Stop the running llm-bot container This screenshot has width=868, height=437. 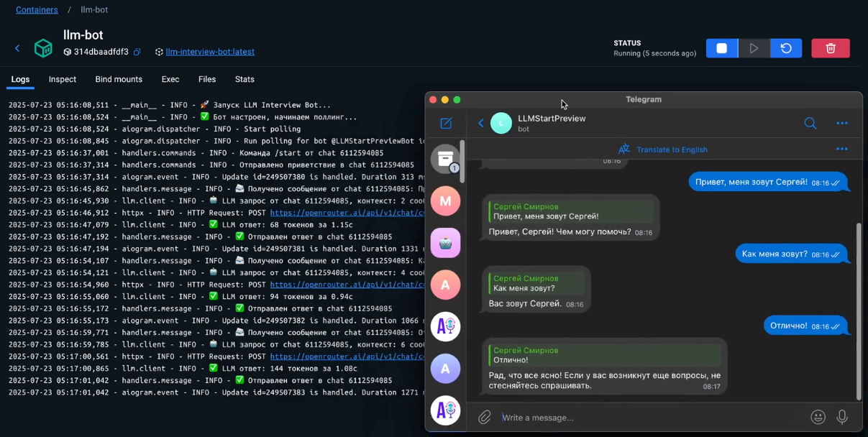[721, 47]
